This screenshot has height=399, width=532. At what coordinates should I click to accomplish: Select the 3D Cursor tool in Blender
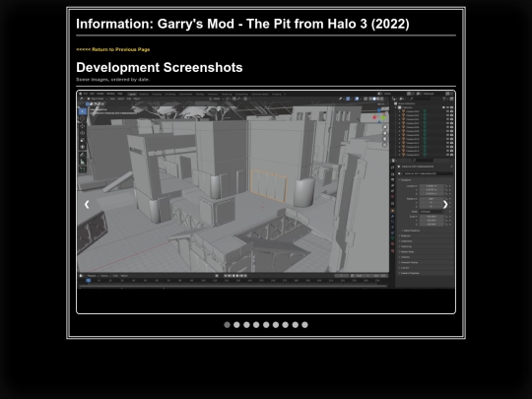click(83, 118)
